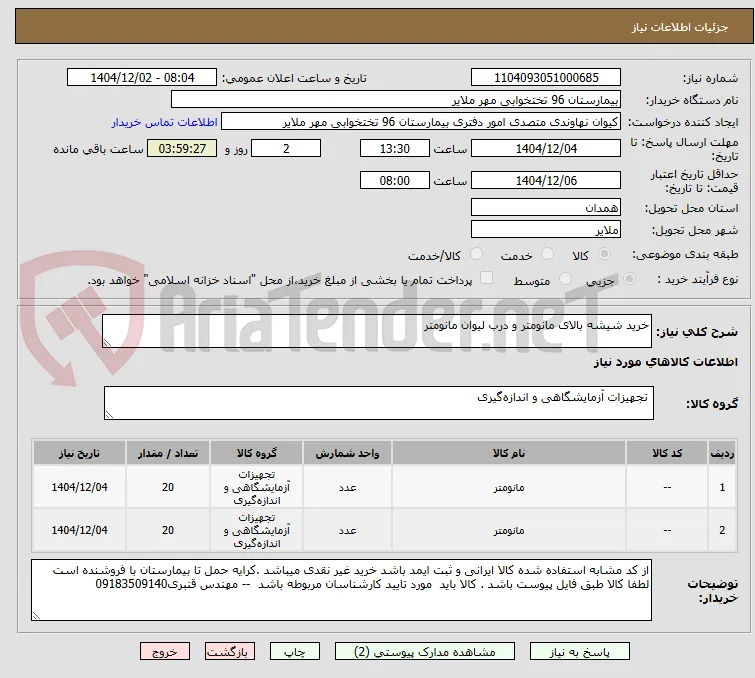The height and width of the screenshot is (678, 755).
Task: Click quantity 20 in row 1
Action: (168, 487)
